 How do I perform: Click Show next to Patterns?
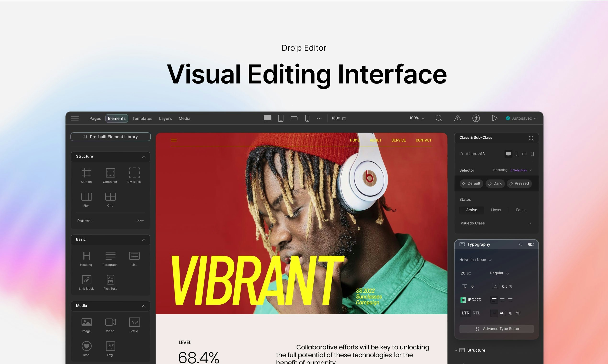tap(140, 221)
